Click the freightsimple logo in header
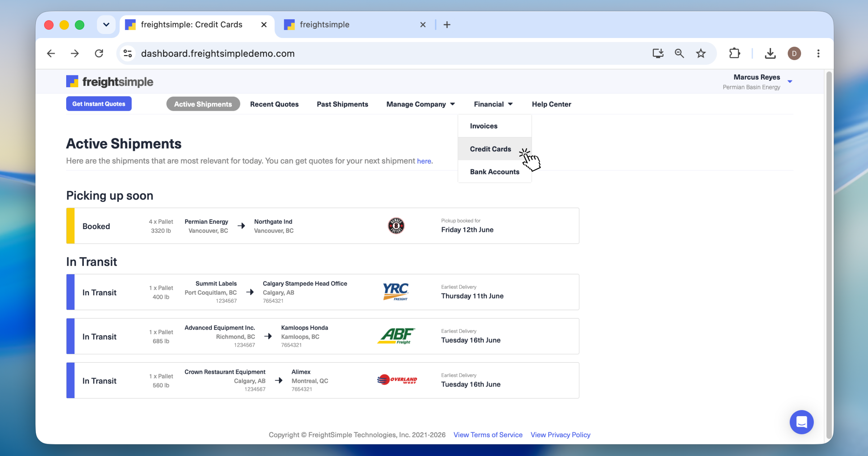 point(110,82)
